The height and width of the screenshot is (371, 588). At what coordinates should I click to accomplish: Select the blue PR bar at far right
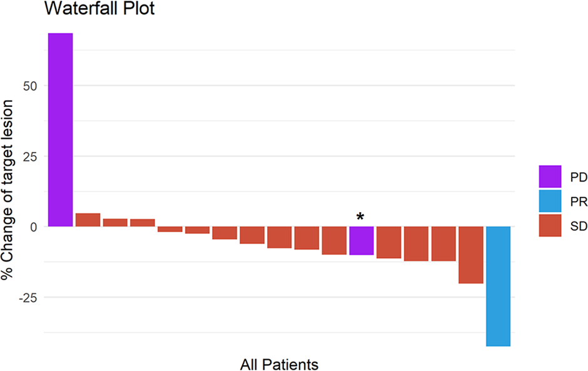click(x=499, y=286)
